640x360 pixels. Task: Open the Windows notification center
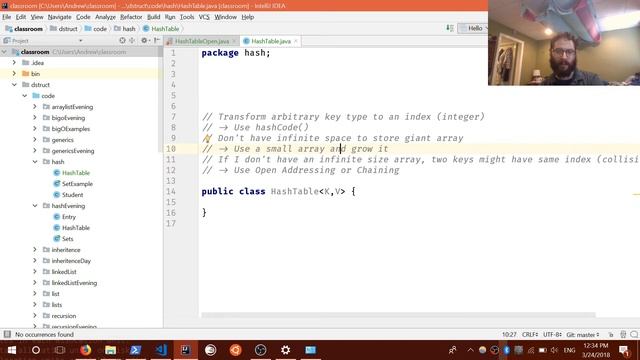624,350
